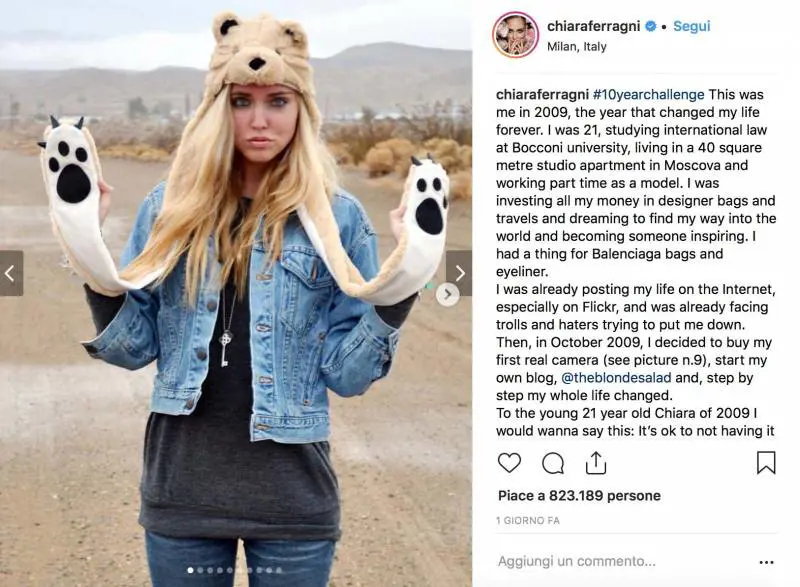The image size is (800, 587).
Task: Jump to the last carousel indicator dot
Action: tap(279, 570)
